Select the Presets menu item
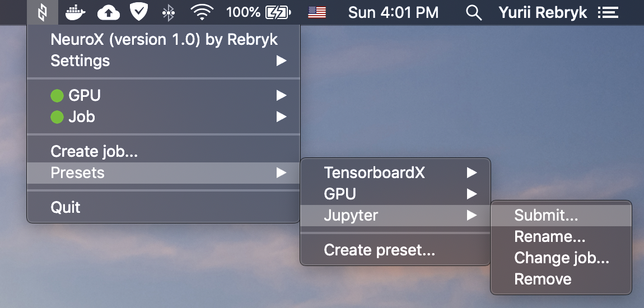This screenshot has width=644, height=308. (x=164, y=173)
